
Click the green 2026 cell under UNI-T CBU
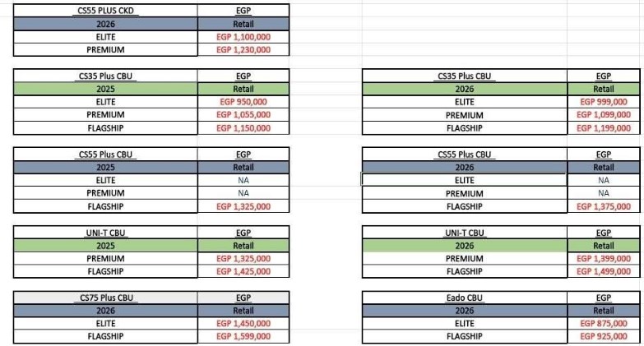(x=464, y=245)
